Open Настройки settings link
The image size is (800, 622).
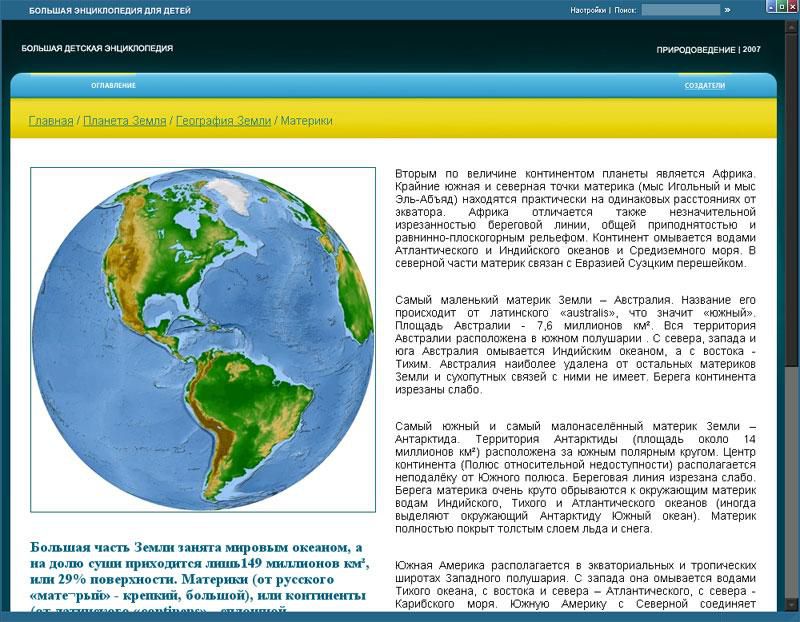click(x=588, y=10)
